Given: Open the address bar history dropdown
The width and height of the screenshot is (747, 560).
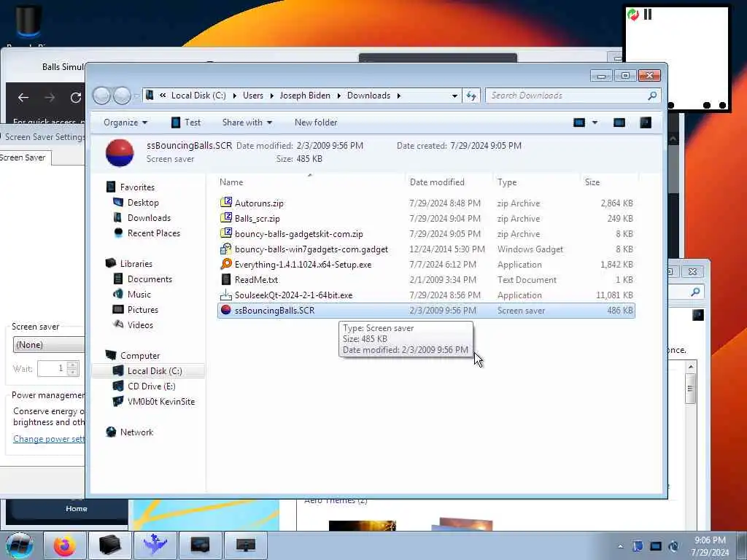Looking at the screenshot, I should [454, 96].
